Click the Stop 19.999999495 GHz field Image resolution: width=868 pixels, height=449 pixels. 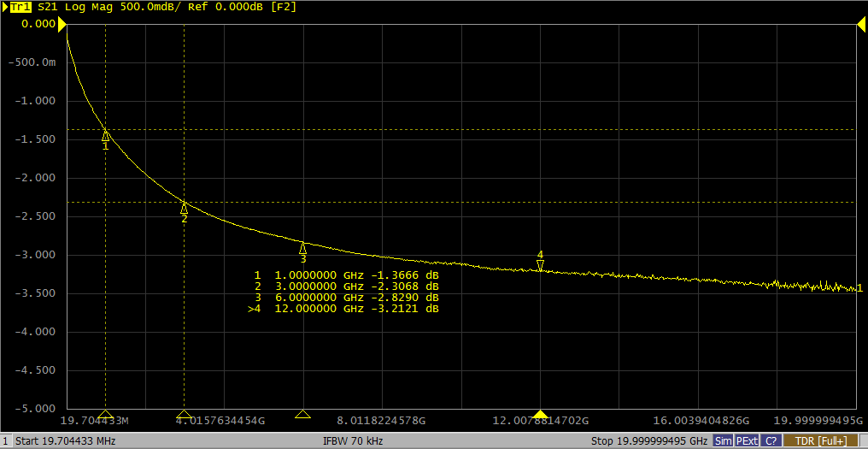click(649, 441)
